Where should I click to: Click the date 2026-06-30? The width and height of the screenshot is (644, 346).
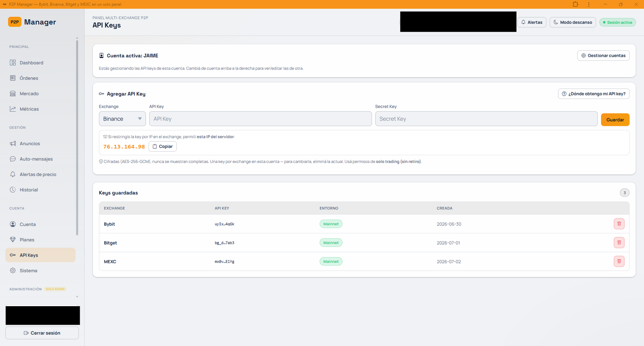point(449,224)
